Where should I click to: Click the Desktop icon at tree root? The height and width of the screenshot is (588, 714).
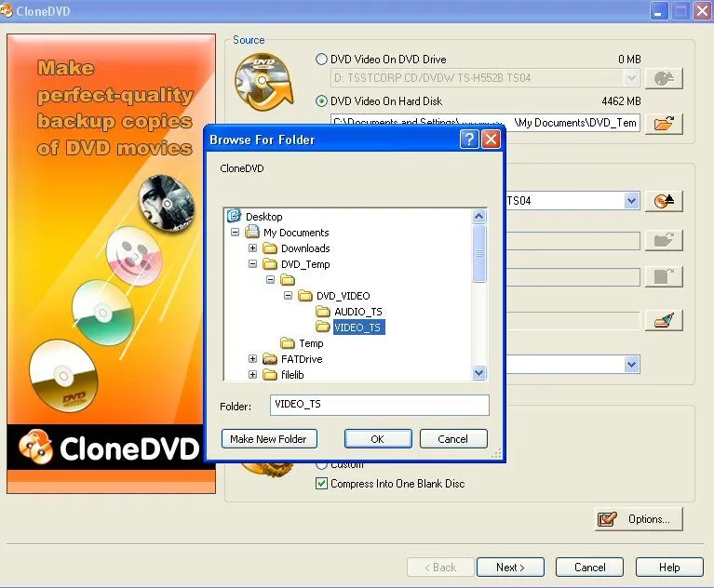click(235, 216)
